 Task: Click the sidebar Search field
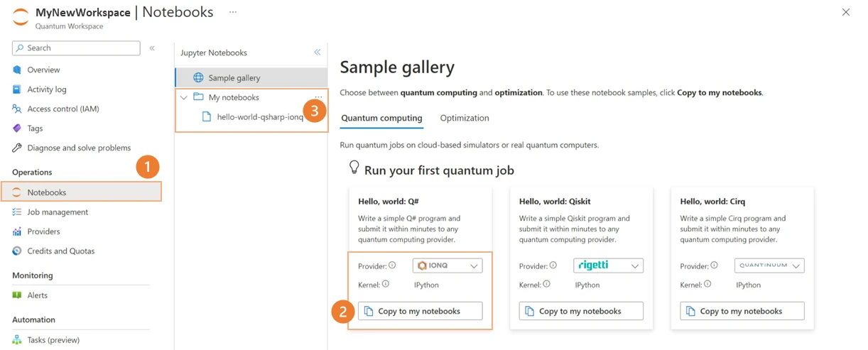pyautogui.click(x=76, y=48)
